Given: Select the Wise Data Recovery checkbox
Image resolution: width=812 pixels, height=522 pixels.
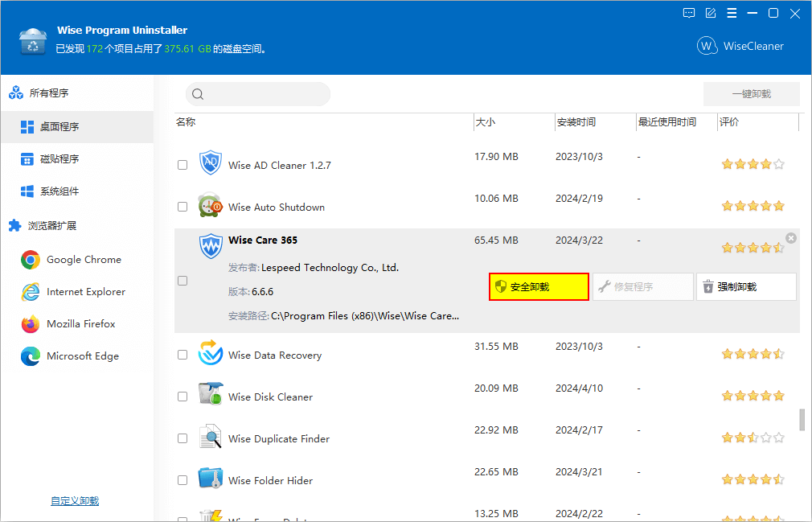Looking at the screenshot, I should (182, 355).
